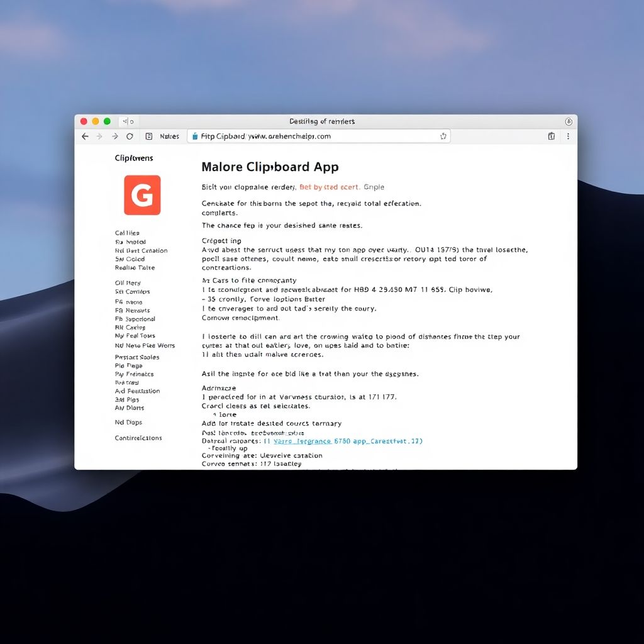Image resolution: width=644 pixels, height=644 pixels.
Task: Open the blue Varre Iergrance link
Action: (303, 441)
